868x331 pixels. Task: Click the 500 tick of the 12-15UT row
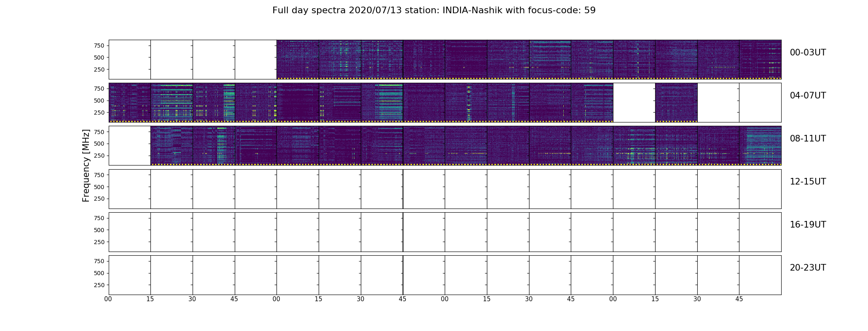click(99, 187)
